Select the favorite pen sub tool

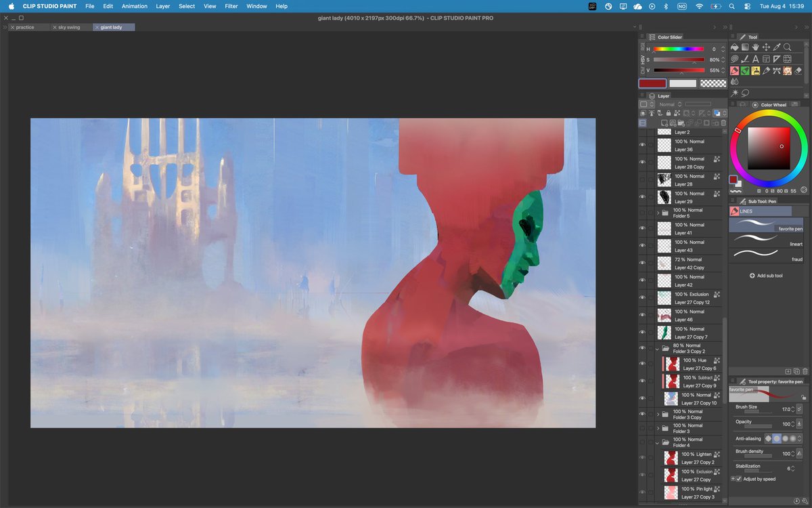(766, 225)
